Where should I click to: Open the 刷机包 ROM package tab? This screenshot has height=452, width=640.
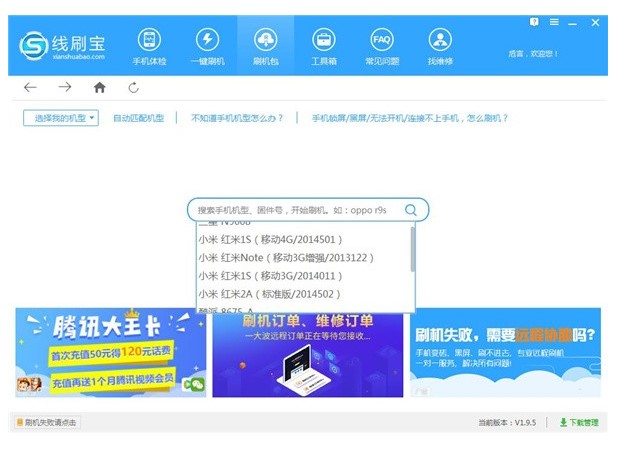tap(266, 47)
